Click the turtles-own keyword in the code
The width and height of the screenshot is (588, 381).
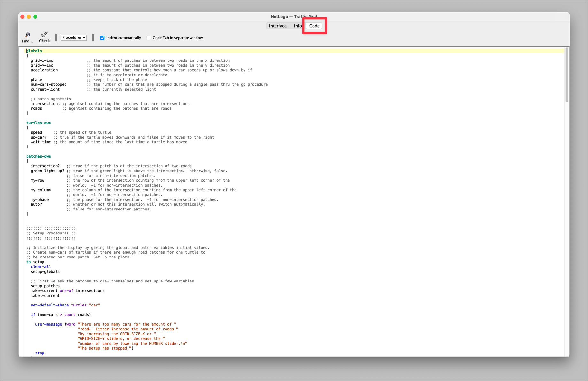(x=38, y=123)
